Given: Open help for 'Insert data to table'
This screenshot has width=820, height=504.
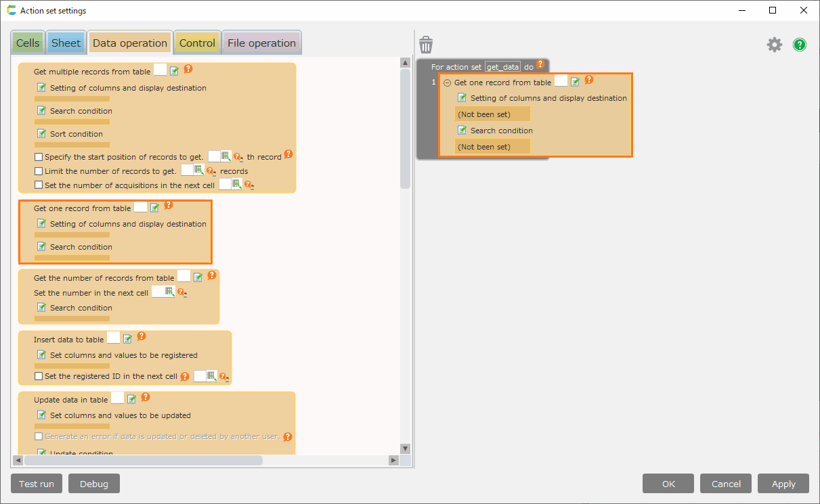Looking at the screenshot, I should tap(142, 336).
